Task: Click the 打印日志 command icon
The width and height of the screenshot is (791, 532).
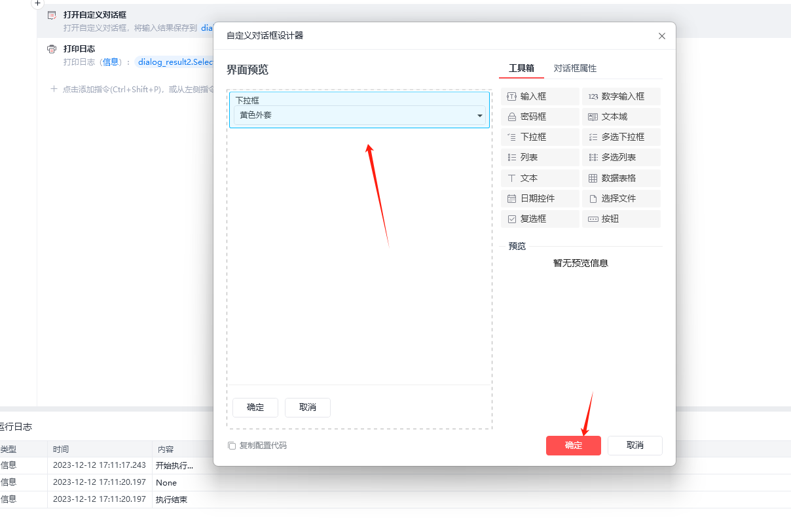Action: [52, 49]
